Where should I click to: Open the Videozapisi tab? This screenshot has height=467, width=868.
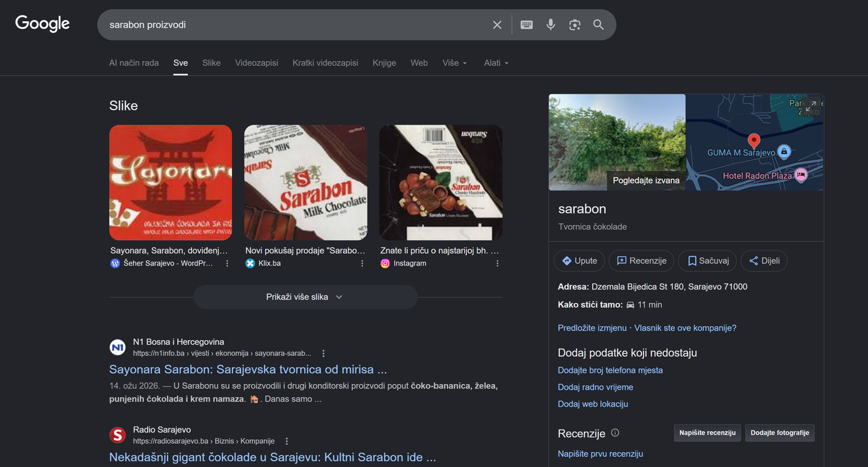click(x=256, y=62)
